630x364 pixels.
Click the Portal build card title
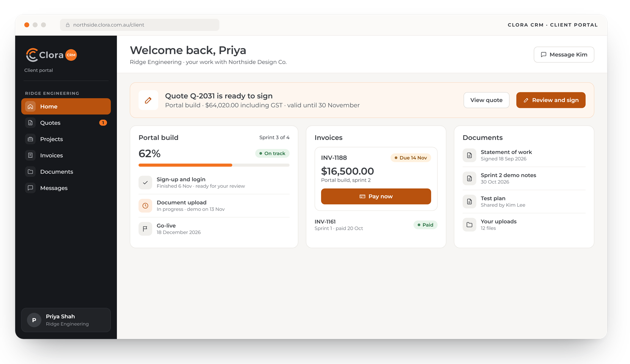pyautogui.click(x=158, y=138)
